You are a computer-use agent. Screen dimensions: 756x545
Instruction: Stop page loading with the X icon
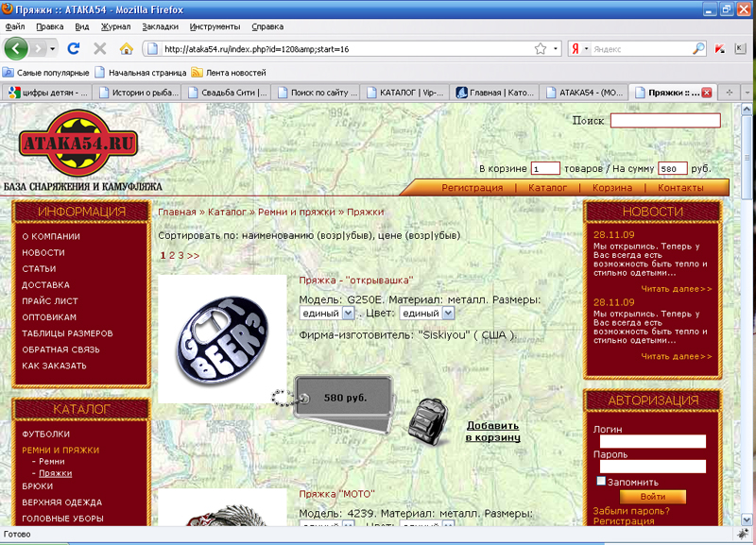pos(100,48)
